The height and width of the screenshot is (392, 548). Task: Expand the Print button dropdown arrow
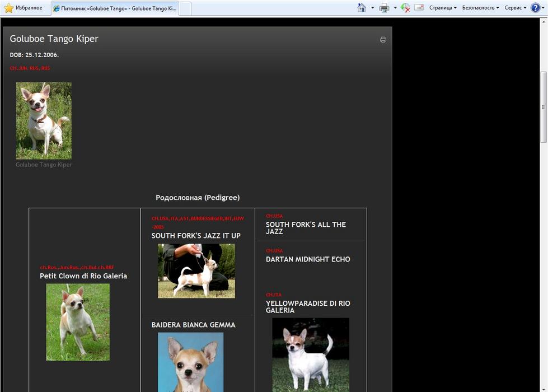tap(395, 8)
